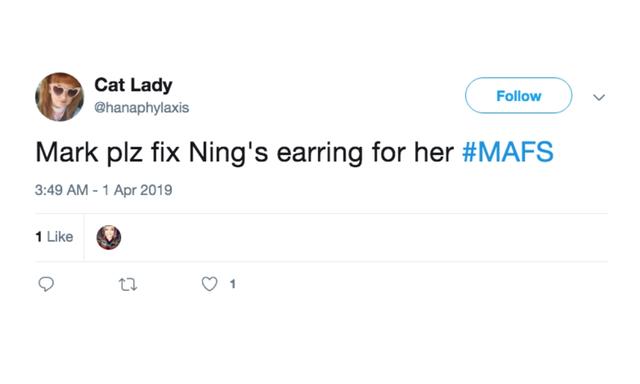Click the "plz fix" text in the tweet

pos(143,153)
